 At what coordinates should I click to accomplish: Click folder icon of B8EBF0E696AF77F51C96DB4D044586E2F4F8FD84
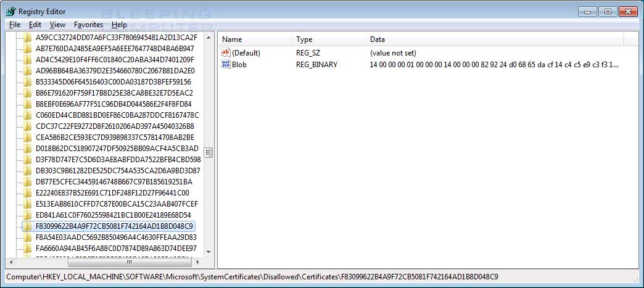[28, 104]
